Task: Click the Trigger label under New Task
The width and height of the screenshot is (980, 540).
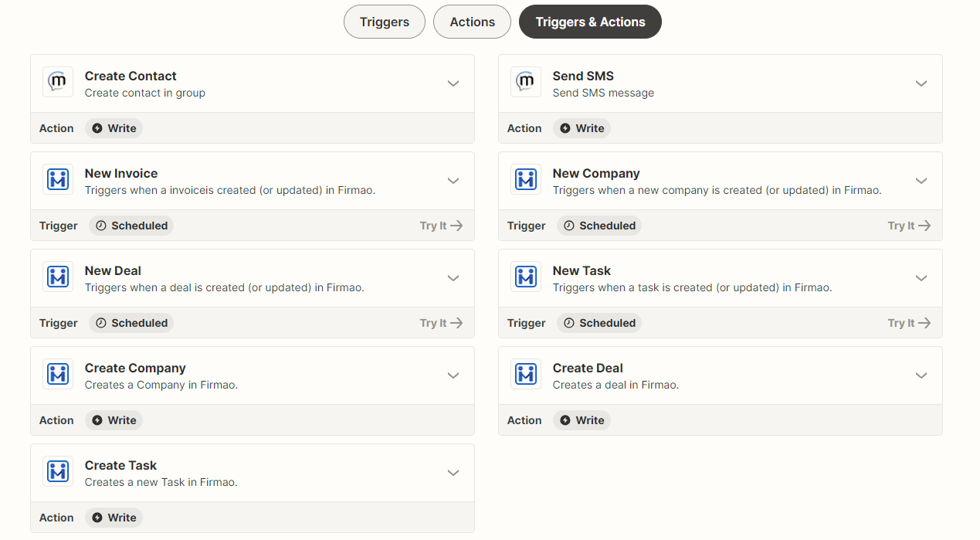Action: click(527, 323)
